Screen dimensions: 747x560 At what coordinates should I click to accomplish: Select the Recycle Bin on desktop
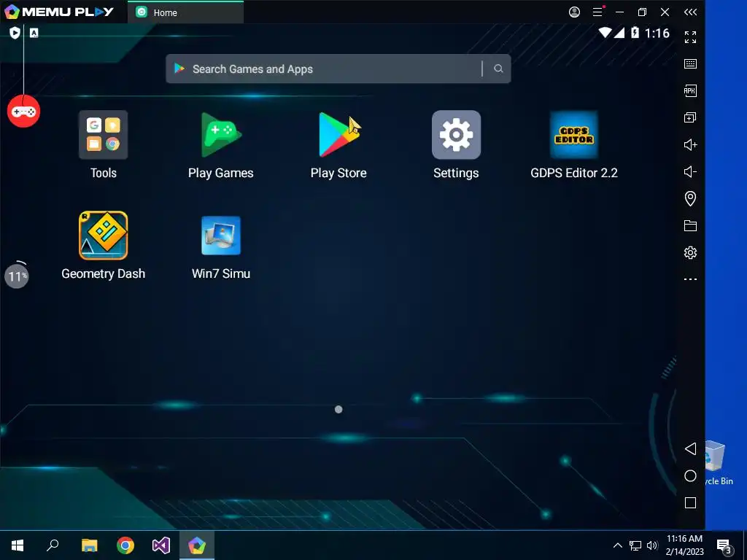click(x=718, y=463)
